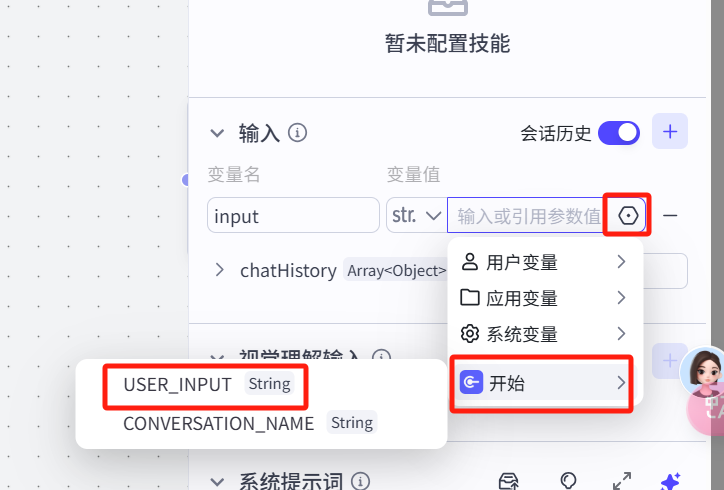Click the 变量值 column label
Viewport: 724px width, 490px height.
(413, 175)
